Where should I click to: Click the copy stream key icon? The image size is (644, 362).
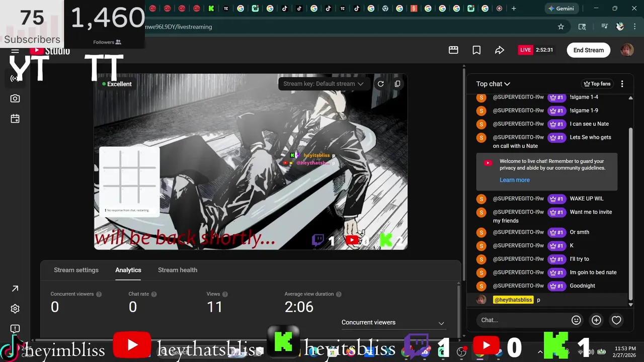point(397,84)
